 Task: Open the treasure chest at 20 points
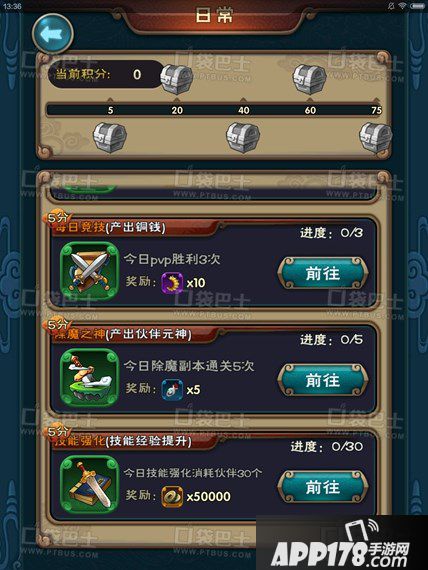(x=177, y=79)
